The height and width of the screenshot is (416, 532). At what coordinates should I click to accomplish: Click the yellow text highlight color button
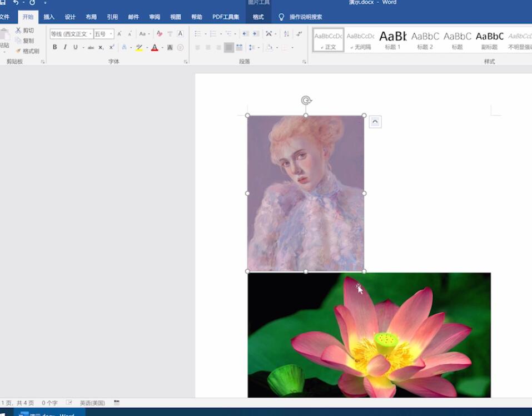pos(139,47)
